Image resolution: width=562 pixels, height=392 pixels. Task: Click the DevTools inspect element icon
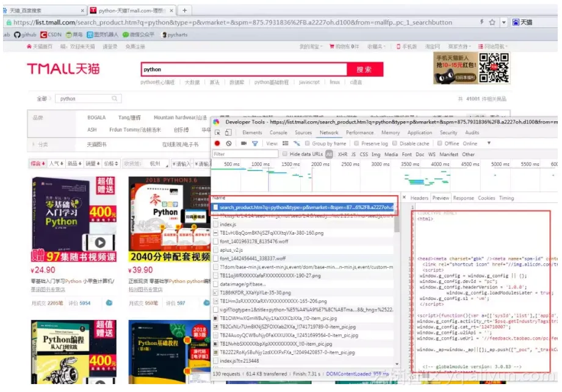click(x=217, y=132)
